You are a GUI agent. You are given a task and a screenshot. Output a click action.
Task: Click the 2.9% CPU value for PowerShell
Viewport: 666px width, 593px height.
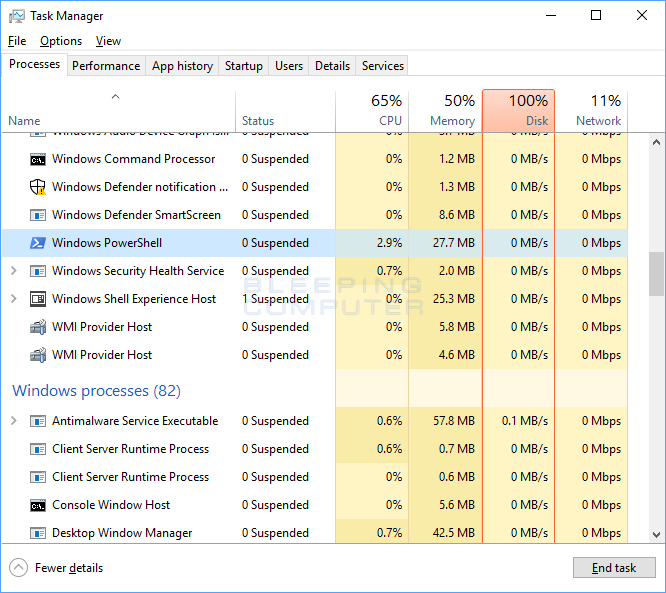pyautogui.click(x=389, y=243)
